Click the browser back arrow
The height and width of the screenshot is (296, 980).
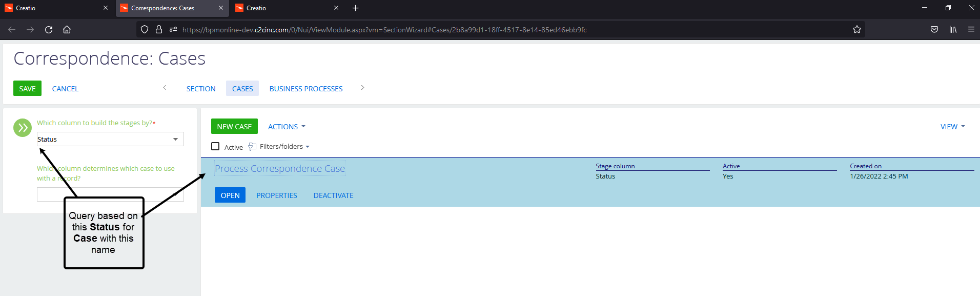click(12, 30)
